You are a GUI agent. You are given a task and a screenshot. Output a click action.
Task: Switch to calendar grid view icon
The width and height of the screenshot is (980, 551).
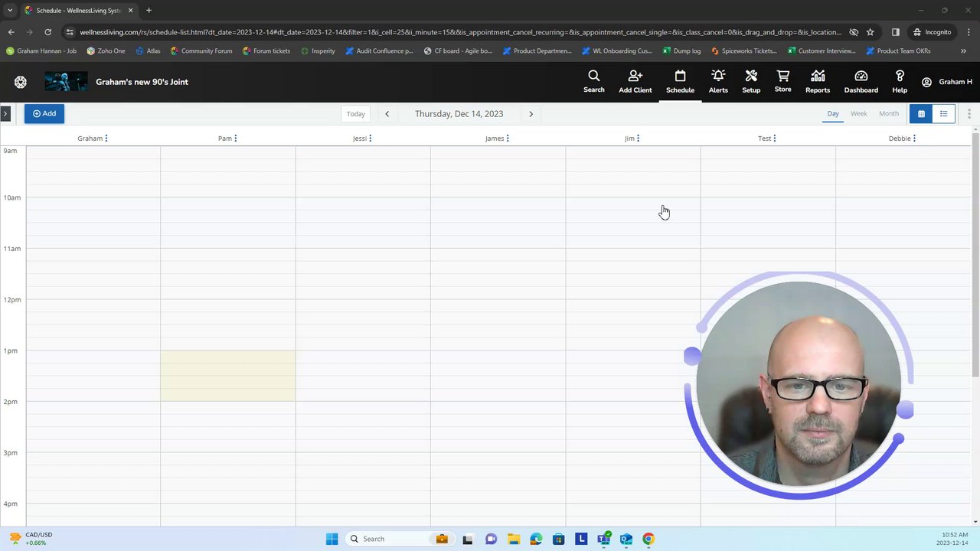pyautogui.click(x=921, y=114)
